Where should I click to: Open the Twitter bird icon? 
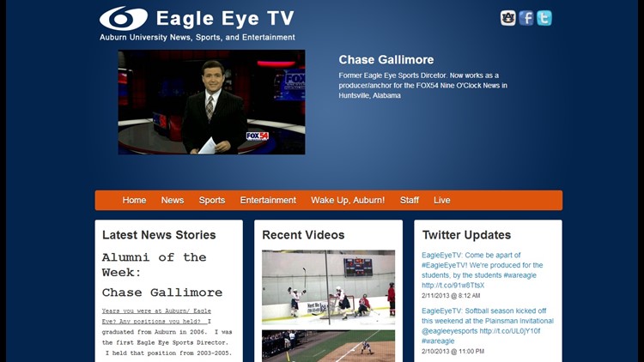point(544,18)
